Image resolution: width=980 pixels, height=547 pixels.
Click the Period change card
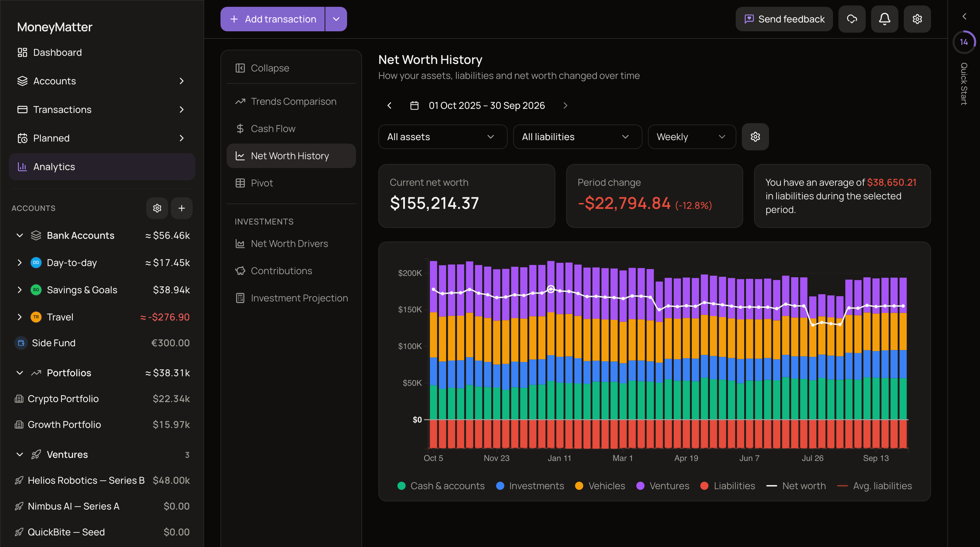(654, 196)
